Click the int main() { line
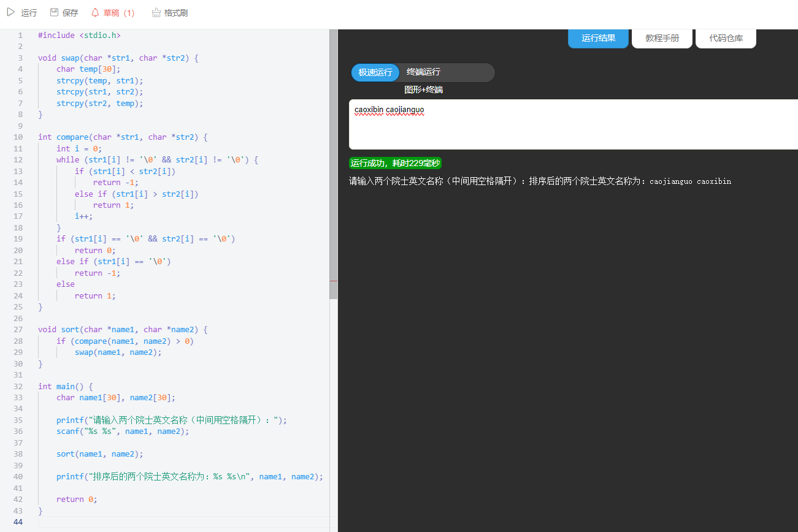Image resolution: width=798 pixels, height=532 pixels. pos(66,386)
